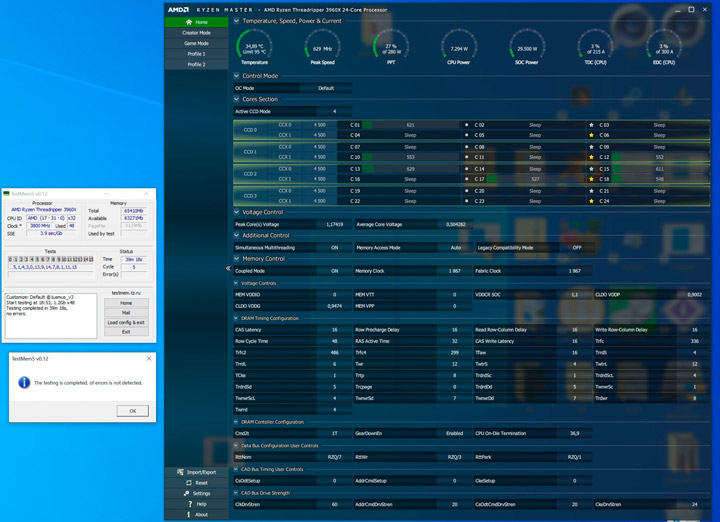Close the TestMem5 completion dialog
Image resolution: width=720 pixels, height=522 pixels.
tap(149, 359)
